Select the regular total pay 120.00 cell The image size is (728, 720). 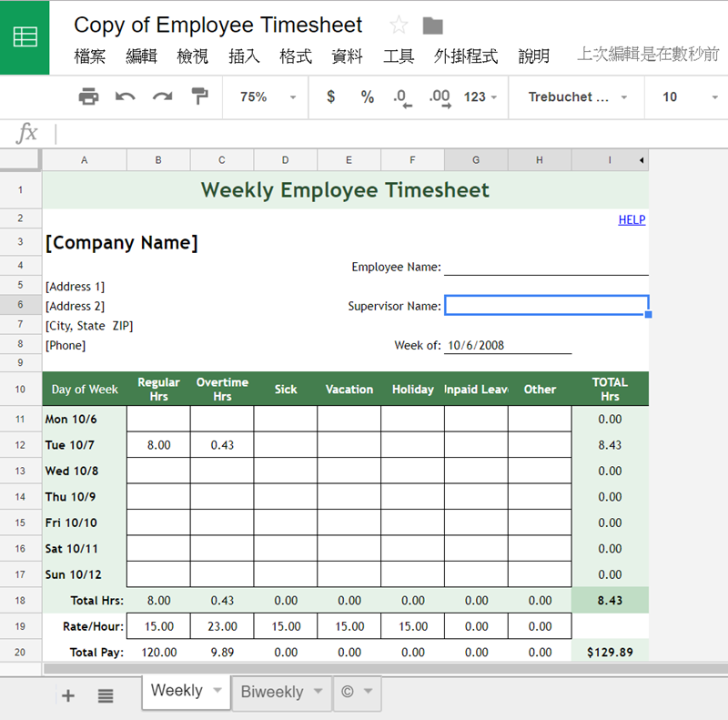point(158,652)
